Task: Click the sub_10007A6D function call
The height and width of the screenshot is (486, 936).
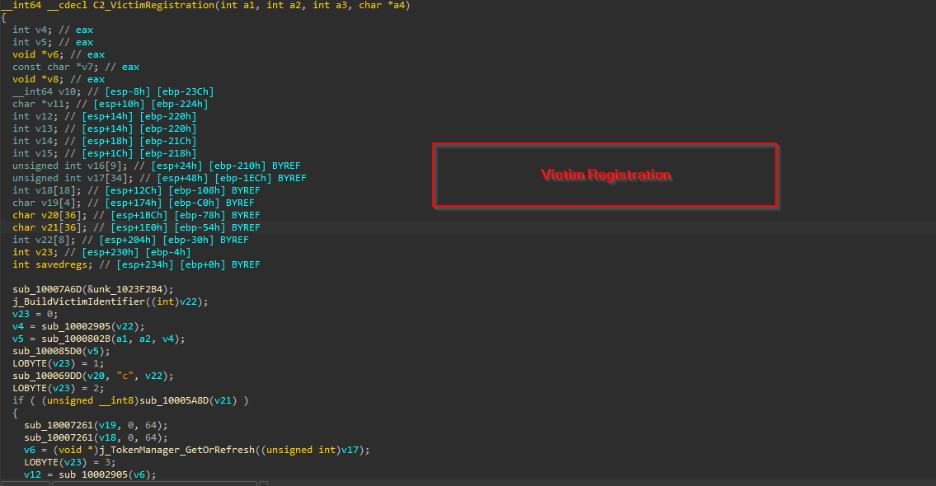Action: (x=47, y=290)
